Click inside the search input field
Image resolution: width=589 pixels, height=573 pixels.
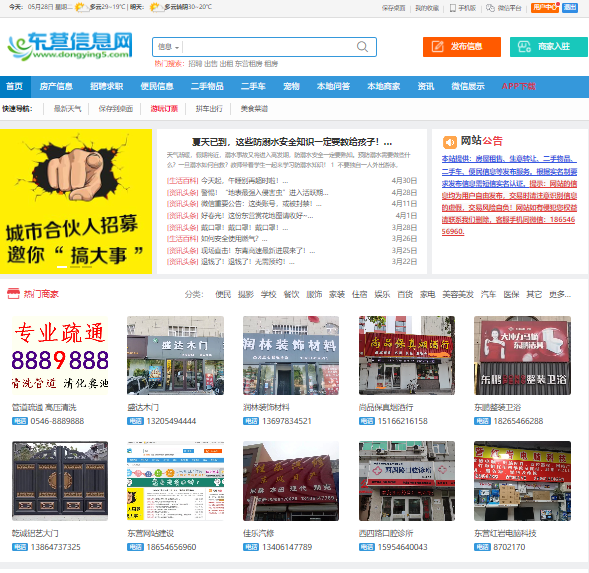(268, 47)
